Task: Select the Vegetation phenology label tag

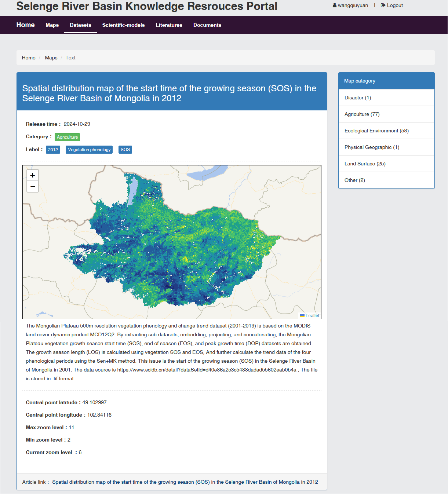Action: [x=89, y=150]
